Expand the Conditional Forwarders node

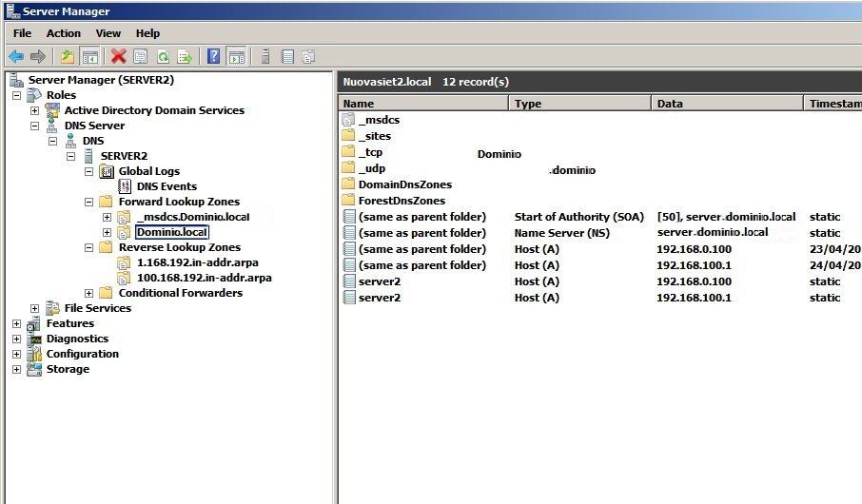tap(89, 293)
